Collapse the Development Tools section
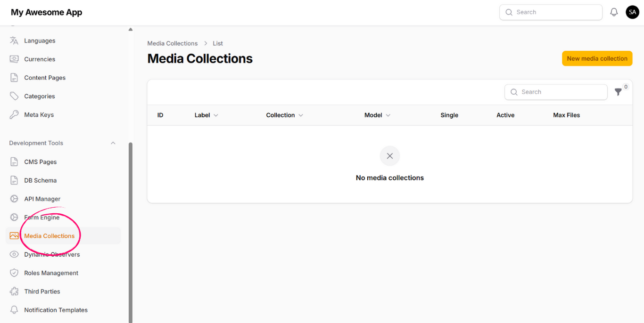The image size is (644, 323). (113, 143)
